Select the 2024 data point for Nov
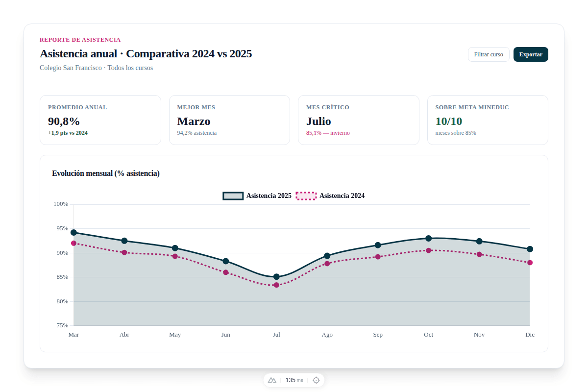This screenshot has height=392, width=588. 479,254
